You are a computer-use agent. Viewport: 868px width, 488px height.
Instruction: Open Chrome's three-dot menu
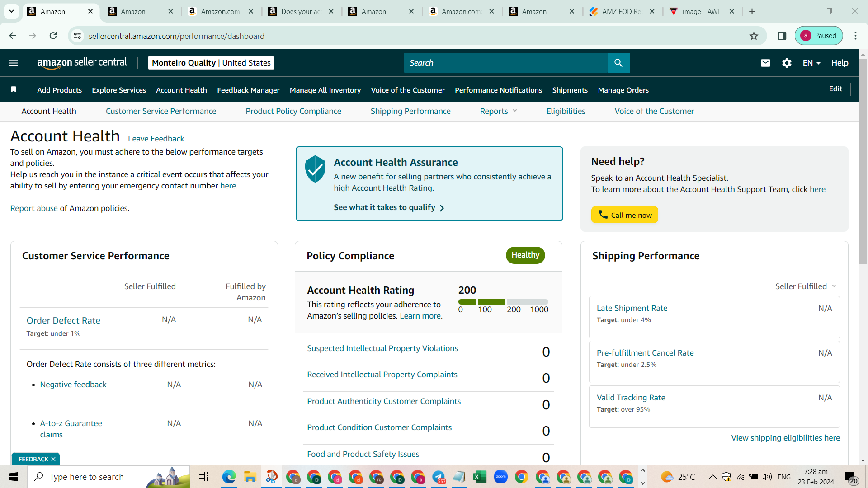855,36
